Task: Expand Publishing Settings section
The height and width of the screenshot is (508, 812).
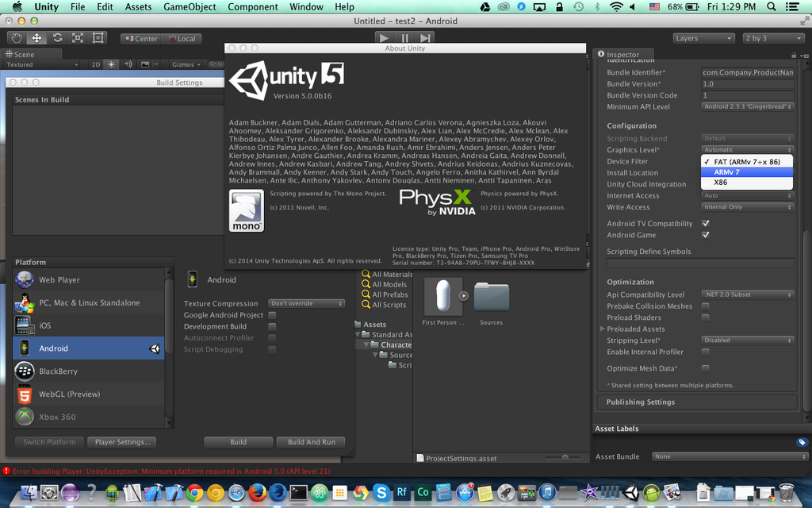Action: 697,402
